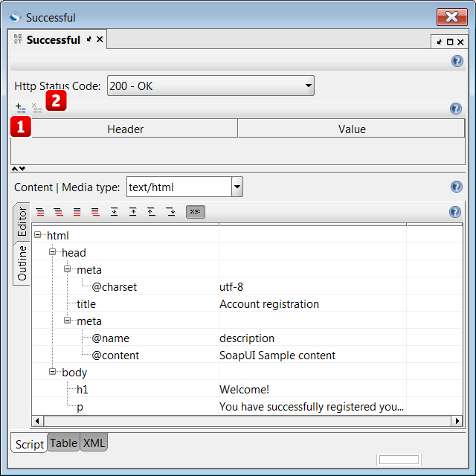This screenshot has width=476, height=476.
Task: Maximize the inner panel
Action: 450,42
